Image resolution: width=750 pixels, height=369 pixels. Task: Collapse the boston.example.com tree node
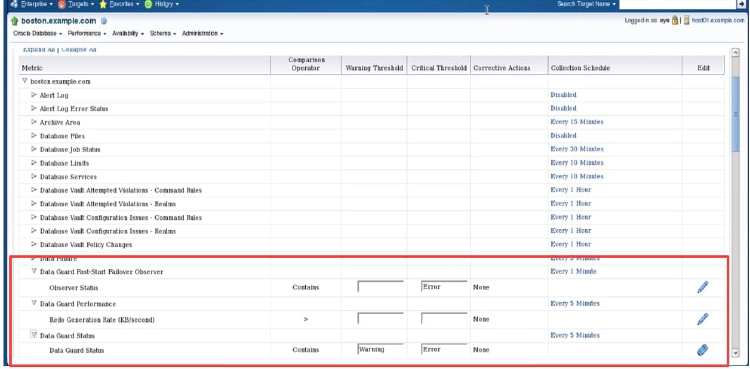coord(25,81)
